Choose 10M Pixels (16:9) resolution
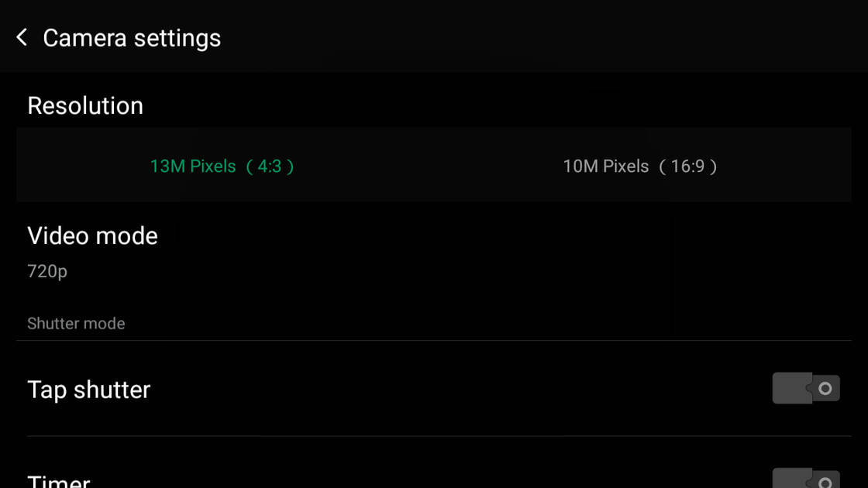The width and height of the screenshot is (868, 488). click(x=640, y=167)
